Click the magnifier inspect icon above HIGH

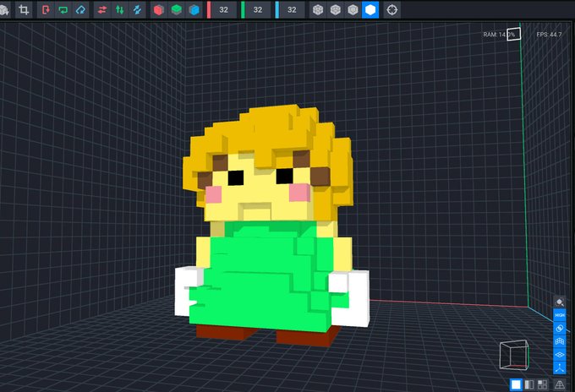[x=560, y=302]
